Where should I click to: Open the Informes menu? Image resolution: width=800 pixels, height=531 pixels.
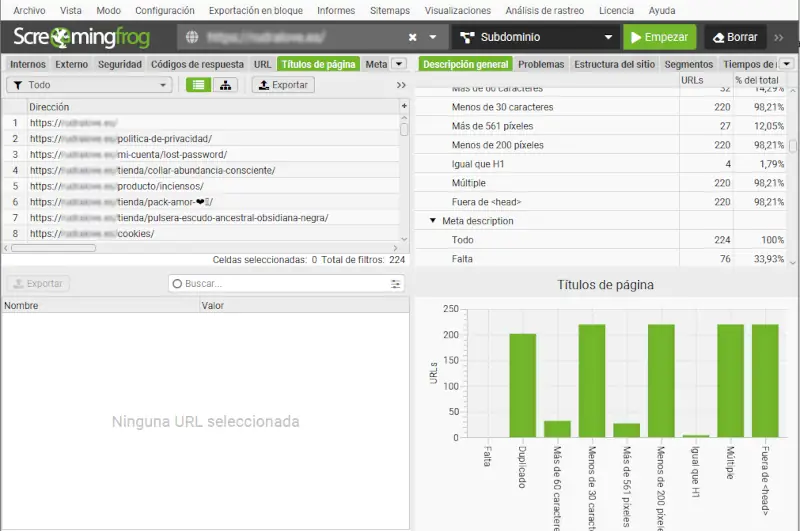pyautogui.click(x=336, y=10)
